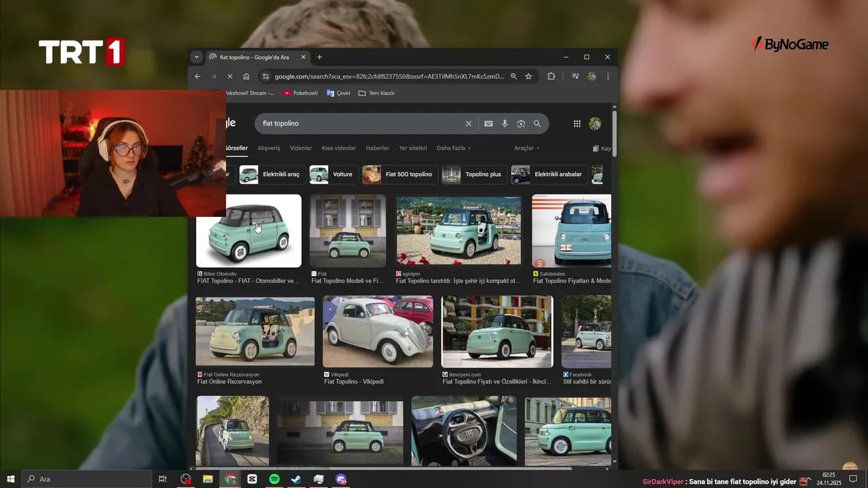Open the Sahibinden Topolino Fiyatları image
Image resolution: width=868 pixels, height=488 pixels.
click(x=571, y=231)
